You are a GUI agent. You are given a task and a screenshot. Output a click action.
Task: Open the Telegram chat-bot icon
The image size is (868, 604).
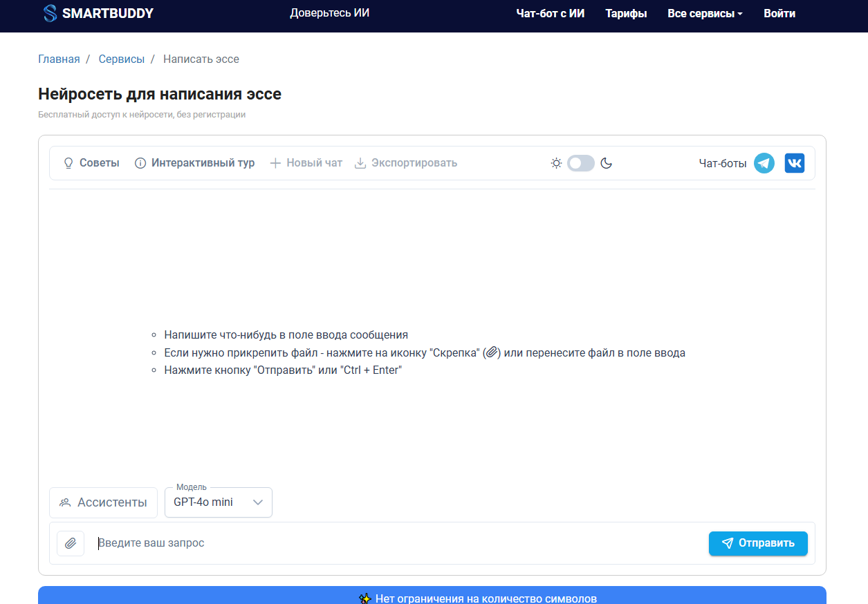764,163
